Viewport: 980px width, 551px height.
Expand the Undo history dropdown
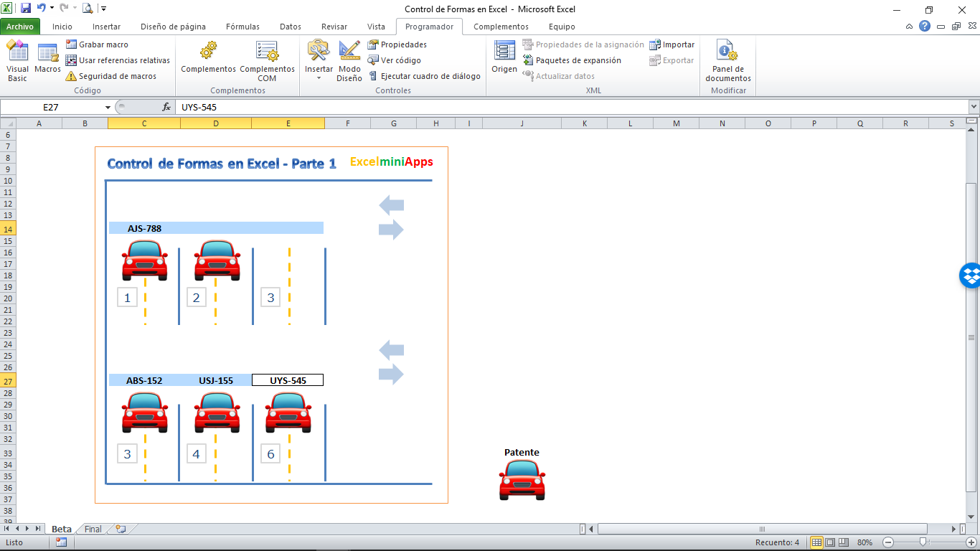point(52,6)
